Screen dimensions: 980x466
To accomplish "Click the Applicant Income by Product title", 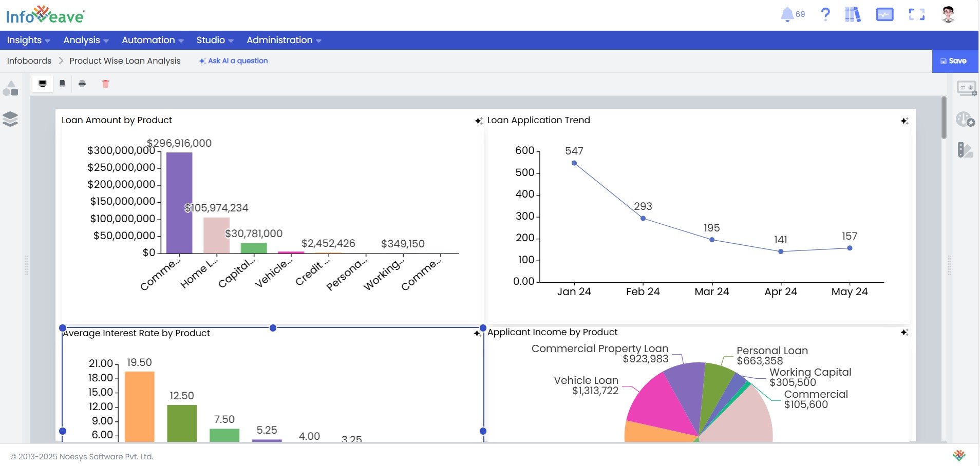I will click(x=552, y=332).
